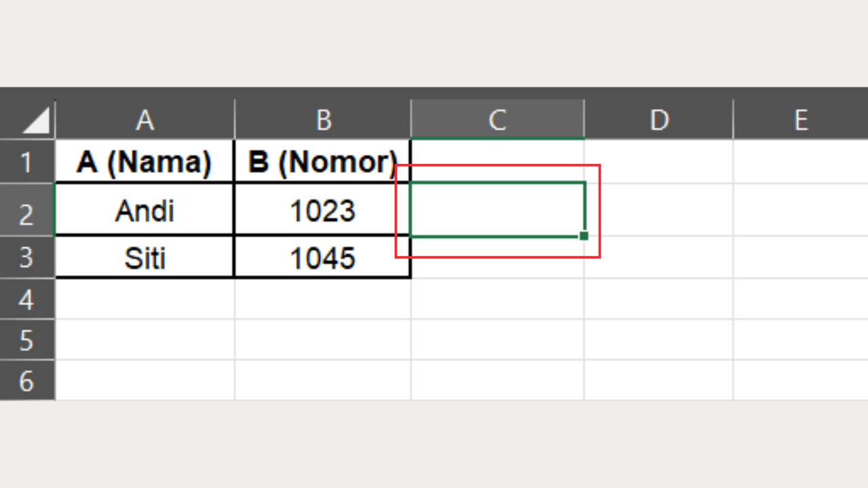Image resolution: width=868 pixels, height=488 pixels.
Task: Select the column D header
Action: 658,120
